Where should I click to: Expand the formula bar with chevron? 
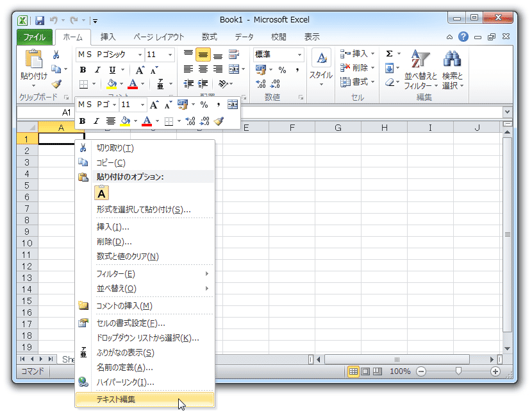(507, 112)
